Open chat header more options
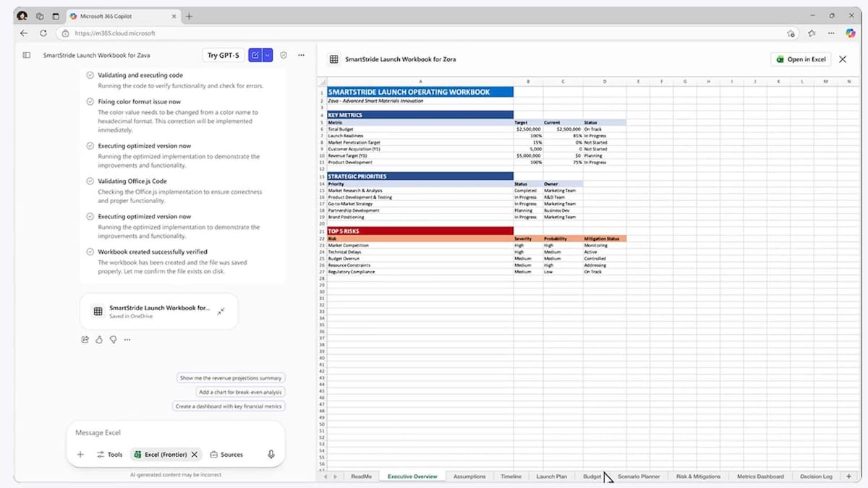The image size is (868, 488). (301, 55)
